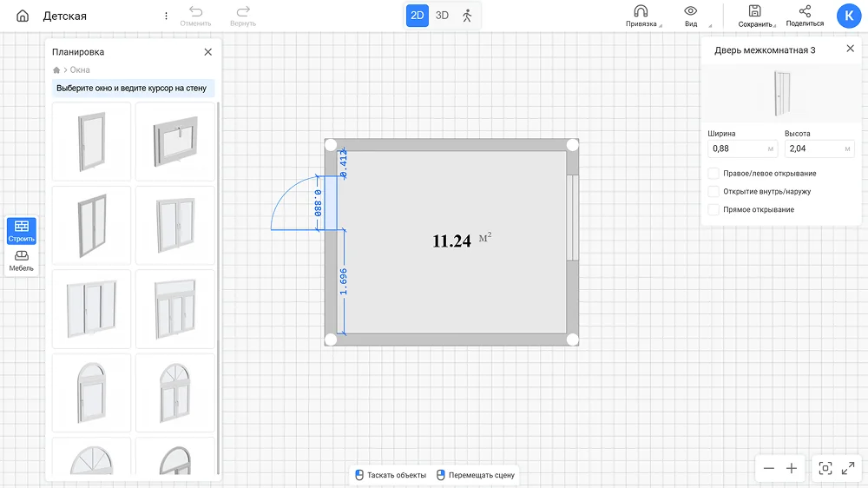Select the arched single-sash window thumbnail
This screenshot has width=868, height=488.
tap(91, 392)
